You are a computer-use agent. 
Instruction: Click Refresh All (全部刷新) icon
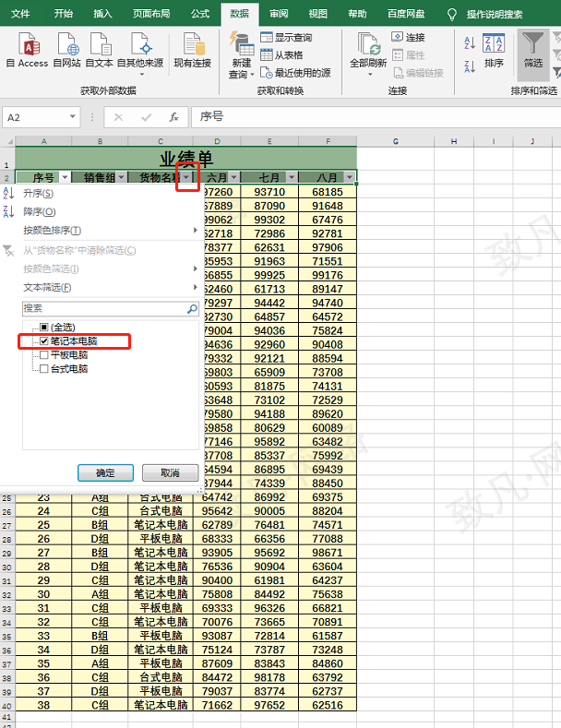(x=368, y=44)
